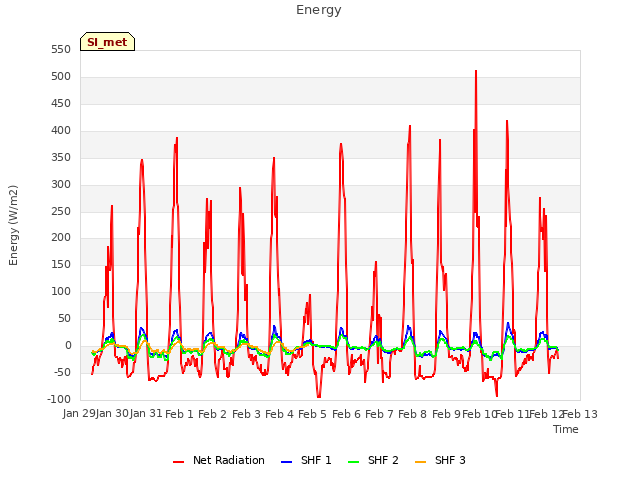Viewport: 640px width, 480px height.
Task: Click the SI_met annotation label
Action: click(x=107, y=42)
